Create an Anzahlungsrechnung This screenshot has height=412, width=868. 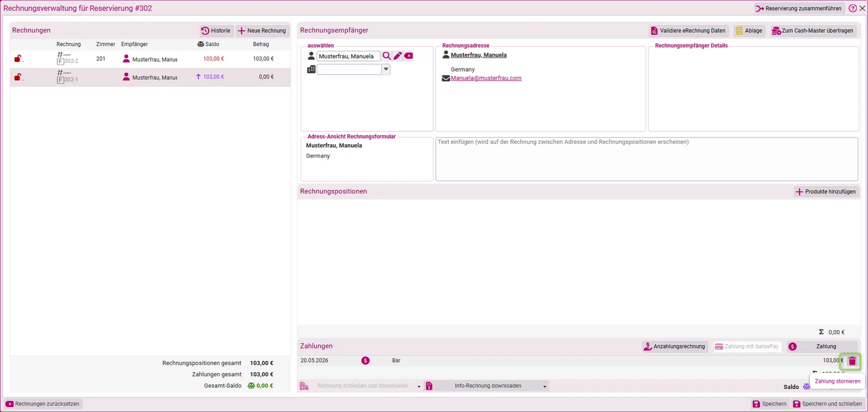(x=674, y=346)
